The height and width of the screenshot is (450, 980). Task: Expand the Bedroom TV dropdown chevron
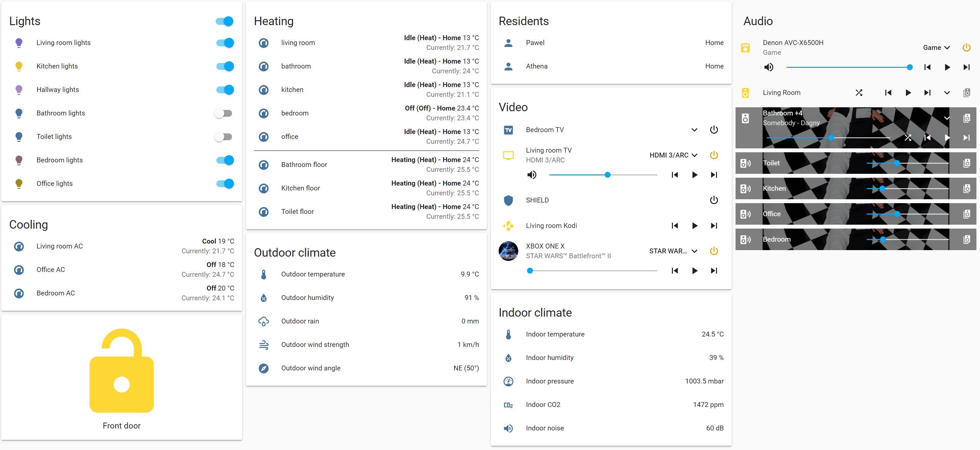coord(694,129)
